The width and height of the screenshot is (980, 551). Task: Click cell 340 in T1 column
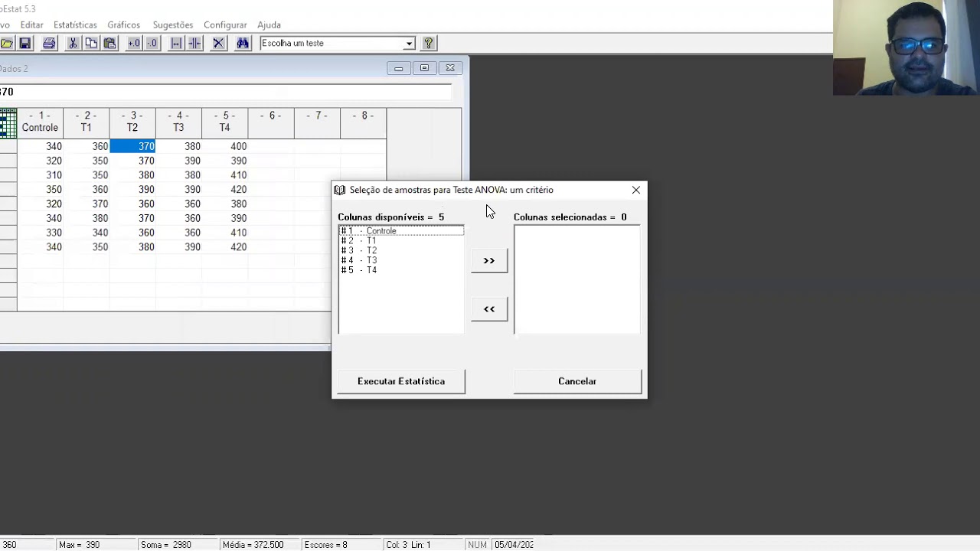[86, 233]
